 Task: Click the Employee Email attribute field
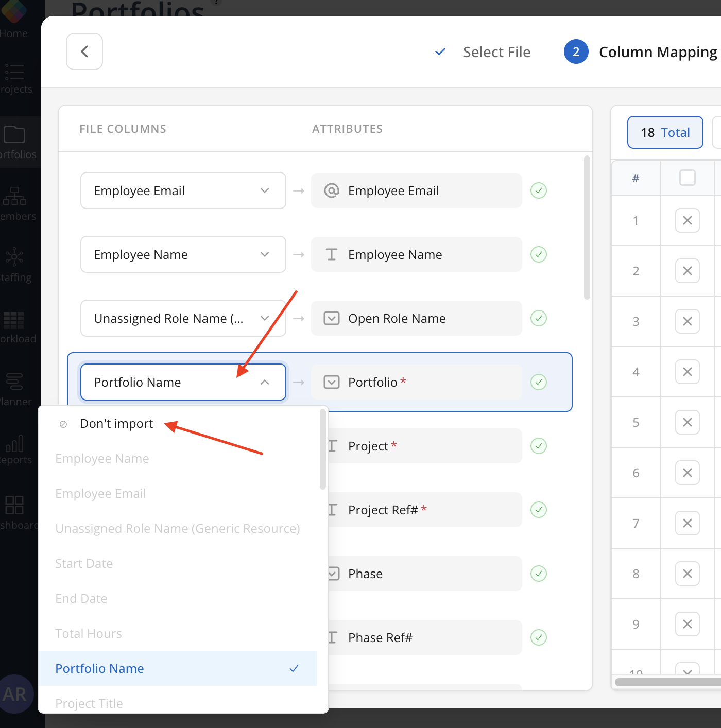click(x=416, y=190)
